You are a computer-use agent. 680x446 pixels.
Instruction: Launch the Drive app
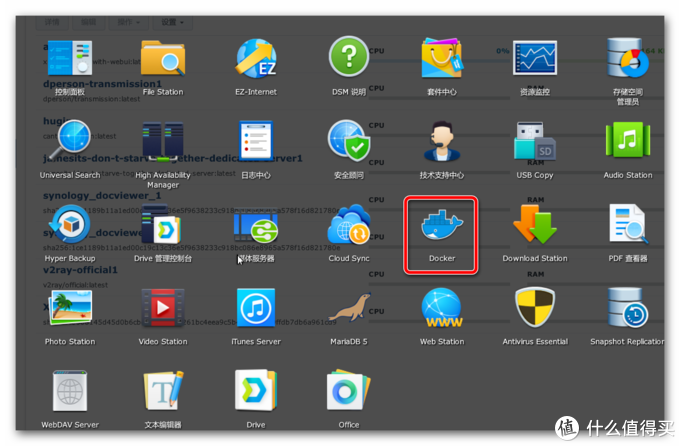[256, 390]
